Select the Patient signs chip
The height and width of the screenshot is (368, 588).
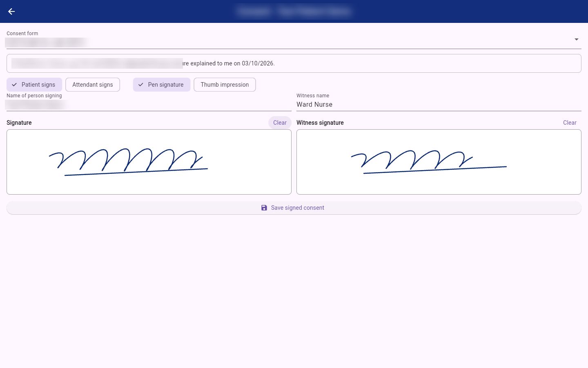[x=34, y=85]
